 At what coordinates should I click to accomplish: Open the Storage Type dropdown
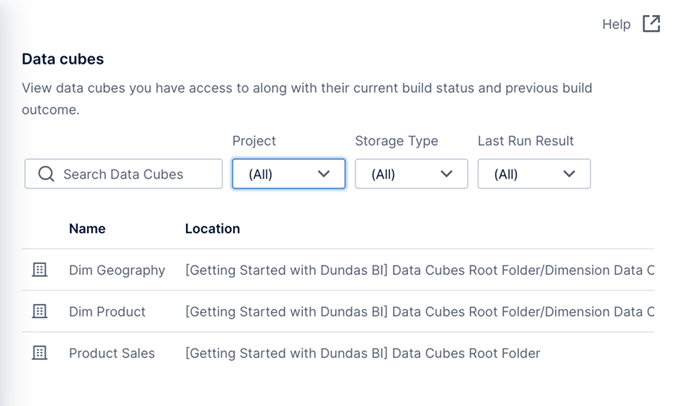[411, 174]
